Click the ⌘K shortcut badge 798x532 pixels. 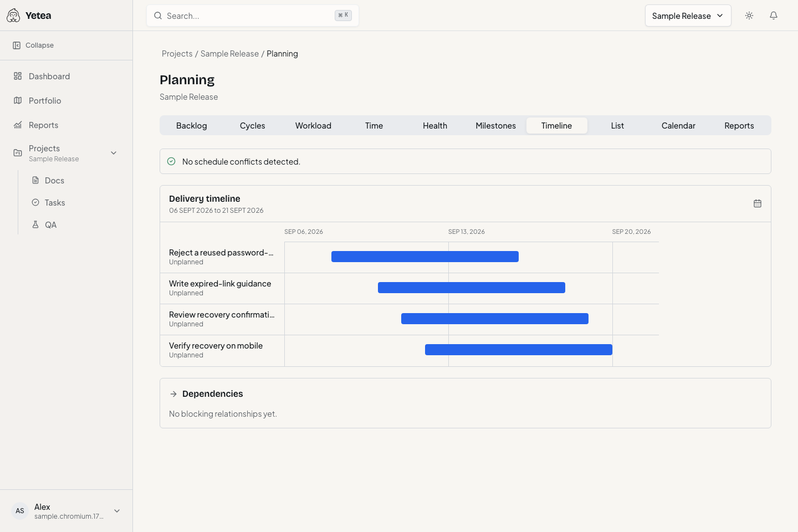pyautogui.click(x=343, y=16)
